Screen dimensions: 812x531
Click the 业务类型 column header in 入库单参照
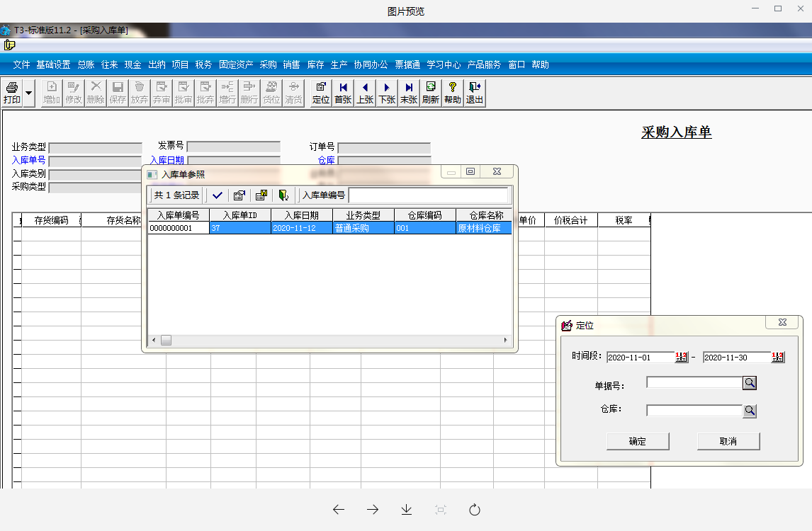(x=363, y=215)
